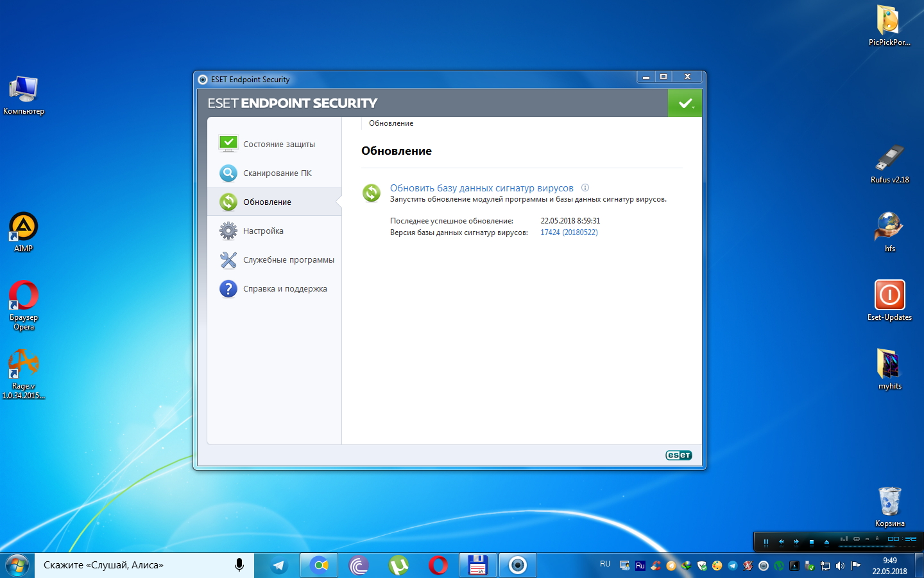The width and height of the screenshot is (924, 578).
Task: Open the equalizer icon in mini player
Action: pos(844,539)
